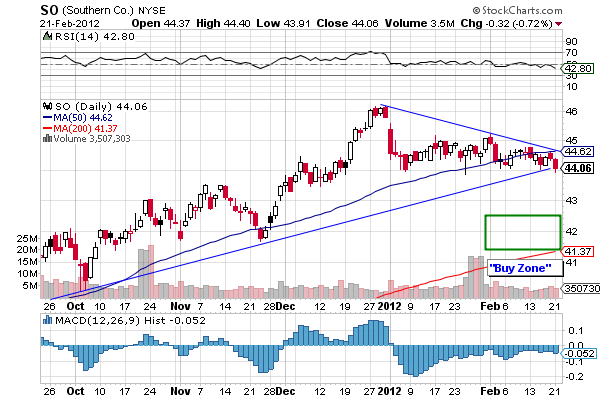Click the "(Southern Co.) NYSE" company label

pyautogui.click(x=114, y=10)
